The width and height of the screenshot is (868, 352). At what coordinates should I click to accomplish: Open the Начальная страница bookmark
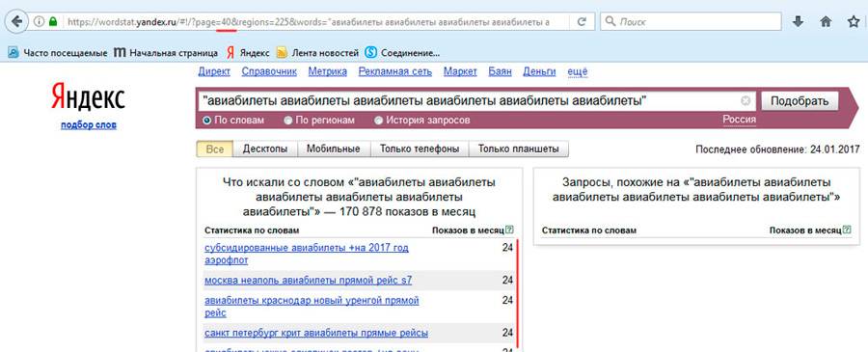point(166,53)
